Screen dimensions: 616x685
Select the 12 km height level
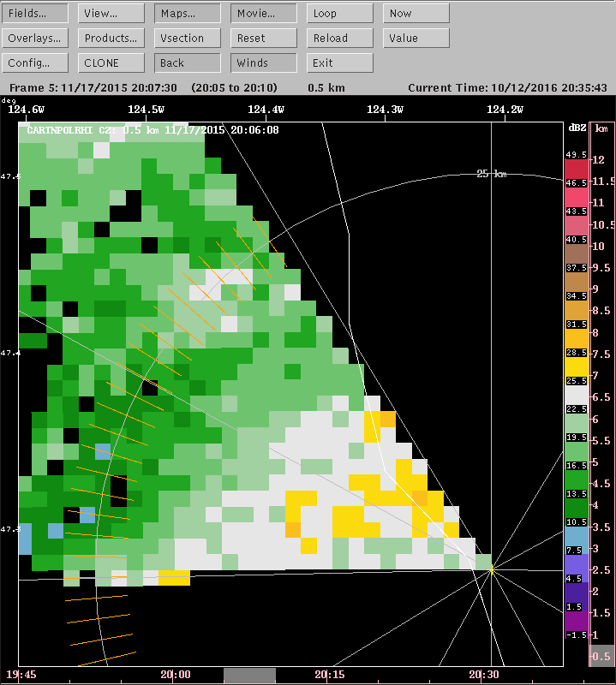coord(600,160)
